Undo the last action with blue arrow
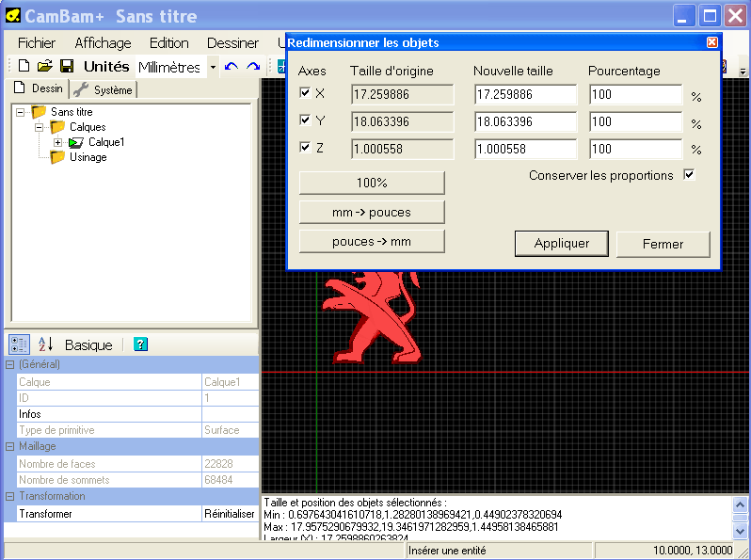This screenshot has width=751, height=560. coord(232,66)
